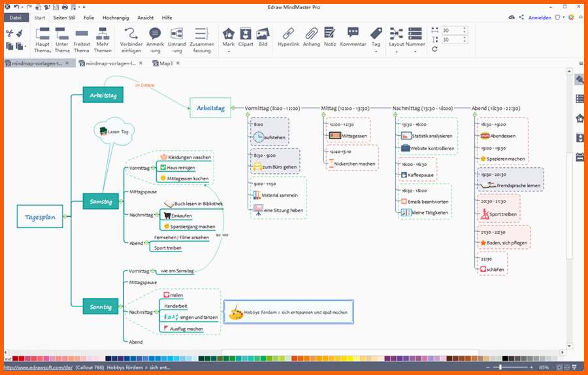The image size is (588, 375).
Task: Collapse the Tagesplan root node branches
Action: (x=65, y=216)
